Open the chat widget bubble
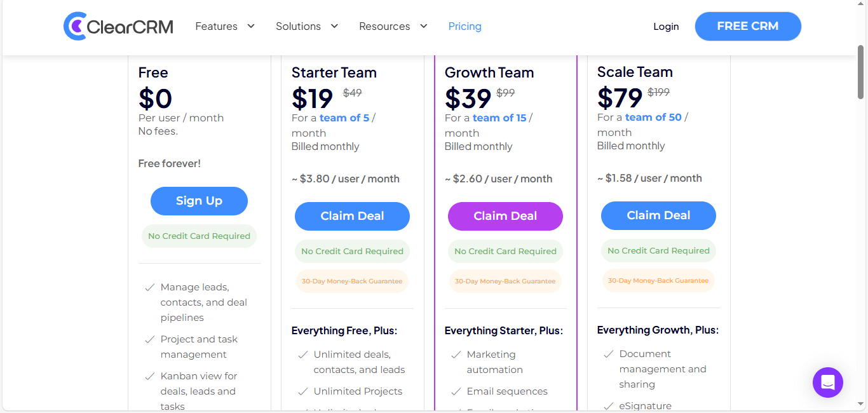The image size is (868, 413). [827, 383]
